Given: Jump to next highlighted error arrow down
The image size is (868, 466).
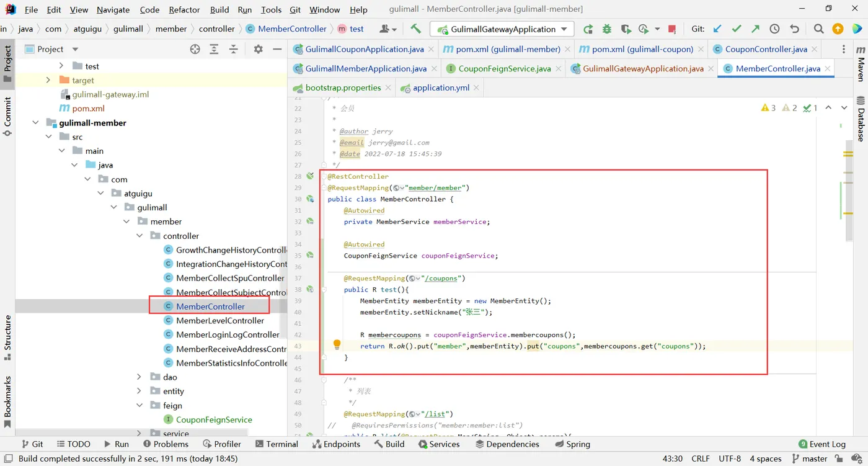Looking at the screenshot, I should (844, 108).
